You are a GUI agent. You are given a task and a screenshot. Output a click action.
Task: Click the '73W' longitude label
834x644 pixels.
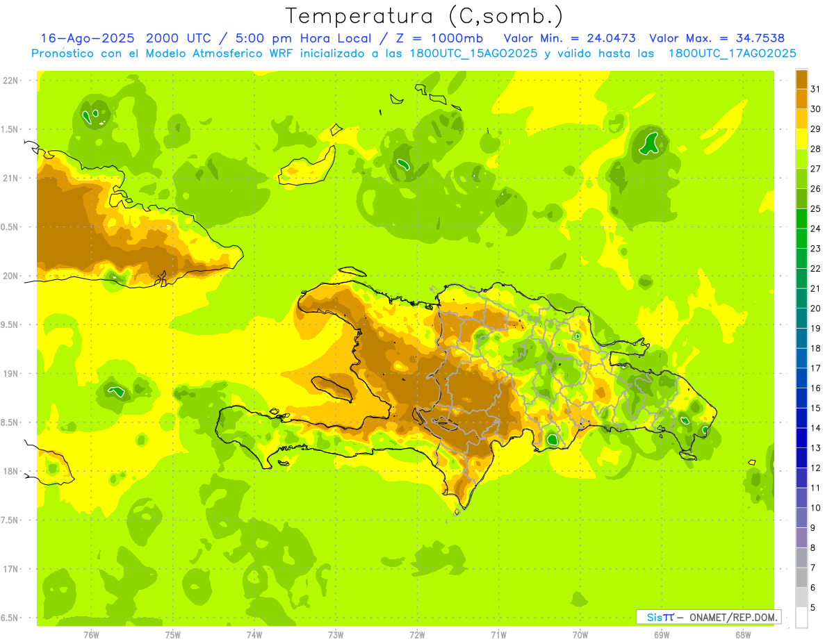(336, 634)
